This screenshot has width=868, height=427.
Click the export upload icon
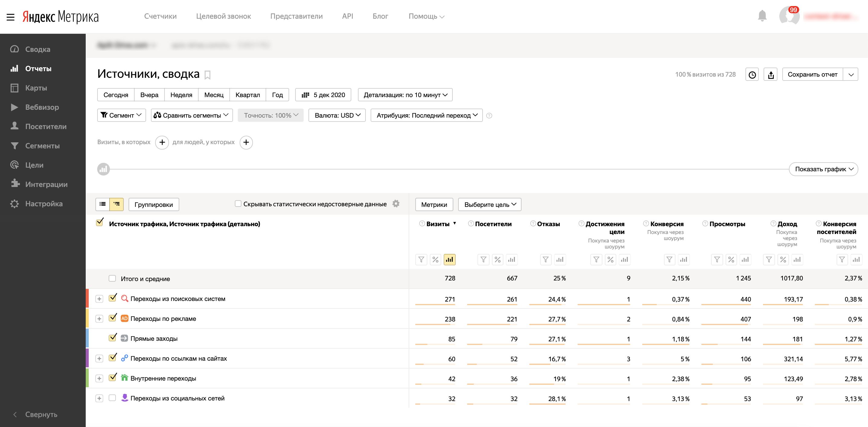tap(771, 75)
